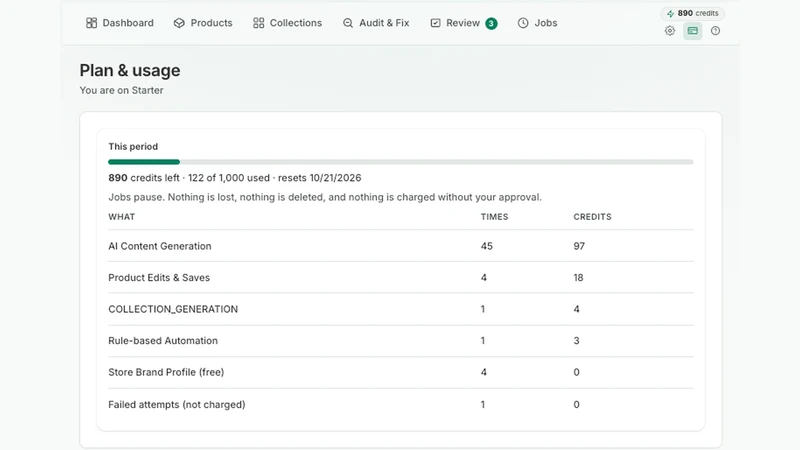Viewport: 800px width, 450px height.
Task: Select the 'AI Content Generation' row label
Action: [x=160, y=246]
